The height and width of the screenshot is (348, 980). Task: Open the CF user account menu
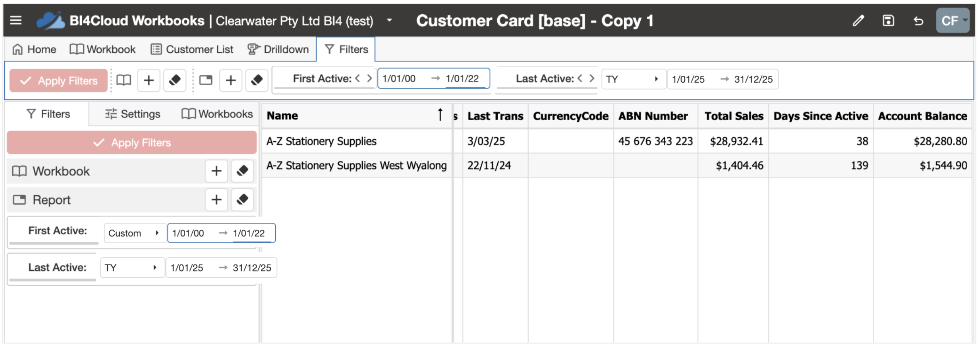click(953, 20)
